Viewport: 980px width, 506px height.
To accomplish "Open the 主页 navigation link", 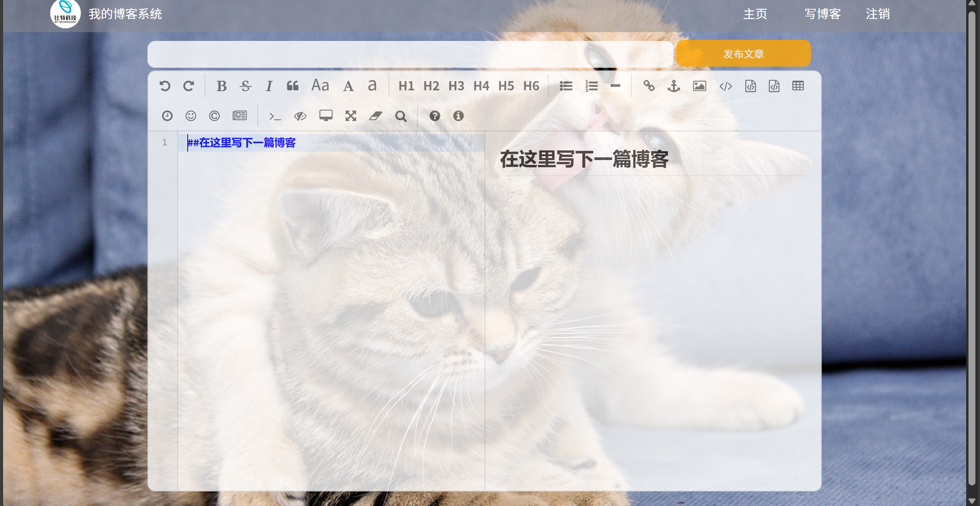I will [755, 14].
